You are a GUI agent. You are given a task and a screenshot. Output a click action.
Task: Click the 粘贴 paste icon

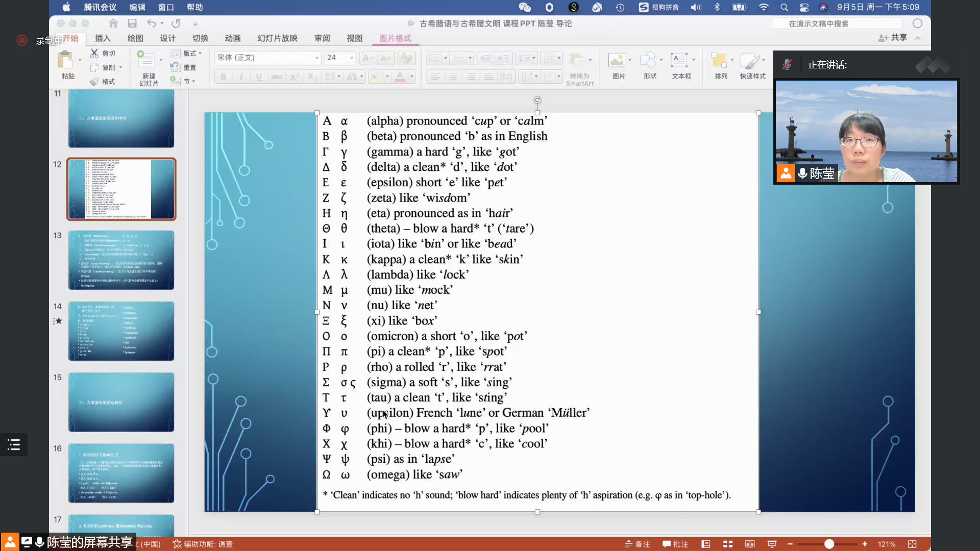[x=65, y=60]
